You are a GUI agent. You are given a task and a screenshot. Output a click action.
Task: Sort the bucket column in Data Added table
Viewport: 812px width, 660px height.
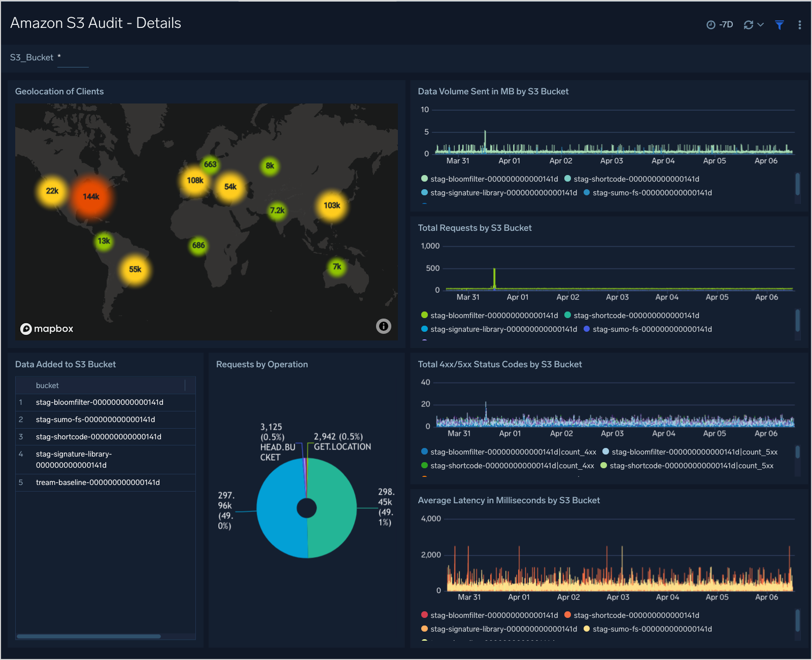[x=47, y=385]
